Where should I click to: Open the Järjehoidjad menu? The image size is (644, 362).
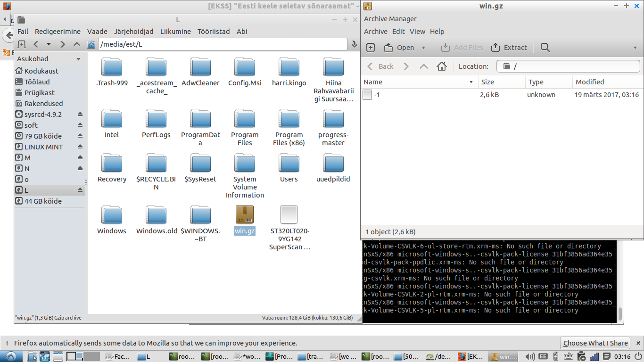point(133,32)
